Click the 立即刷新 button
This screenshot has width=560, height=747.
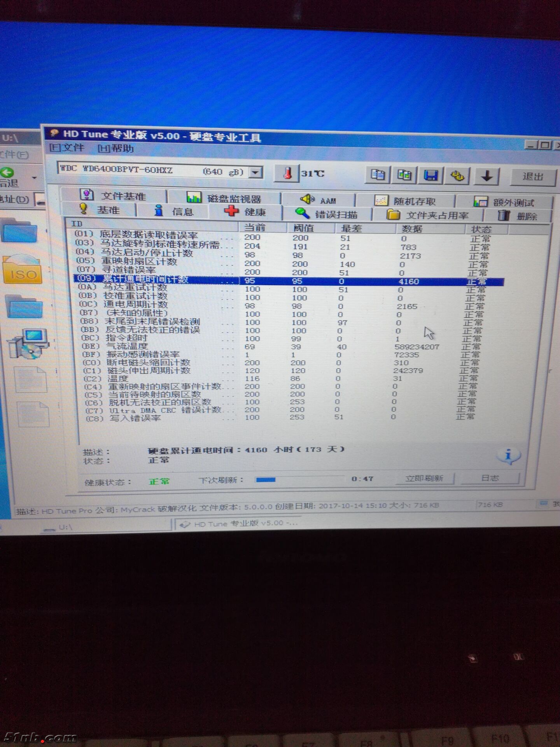click(424, 478)
